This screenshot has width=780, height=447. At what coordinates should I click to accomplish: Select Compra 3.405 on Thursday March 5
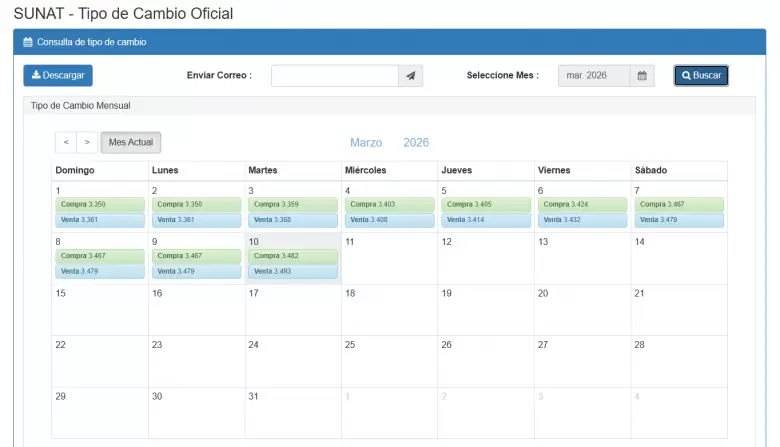(486, 204)
